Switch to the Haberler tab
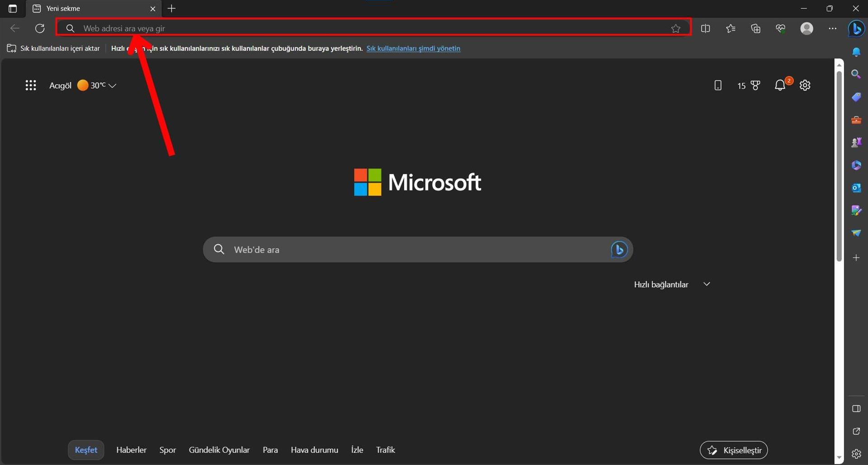The image size is (868, 465). pos(131,450)
